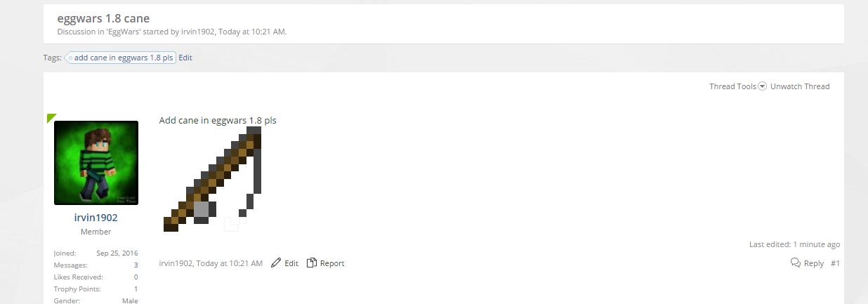868x304 pixels.
Task: Open the fishing rod image attachment
Action: point(212,178)
